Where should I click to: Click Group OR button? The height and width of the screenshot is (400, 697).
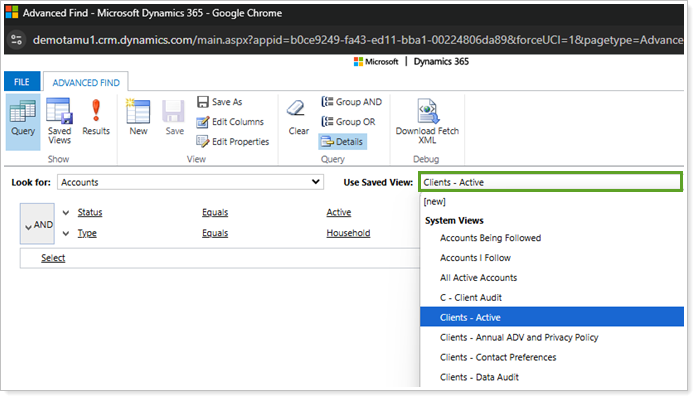coord(348,122)
